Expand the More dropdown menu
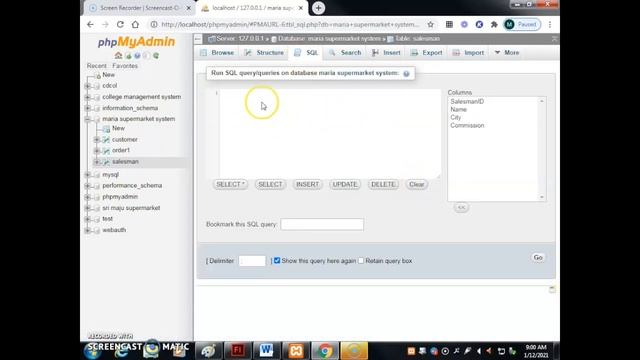The image size is (640, 360). click(507, 53)
